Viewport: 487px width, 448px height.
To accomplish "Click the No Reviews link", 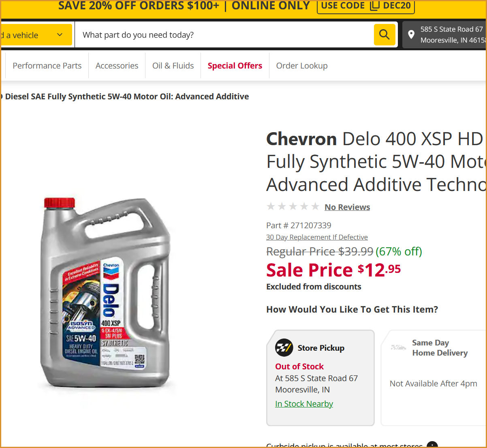I will [347, 207].
